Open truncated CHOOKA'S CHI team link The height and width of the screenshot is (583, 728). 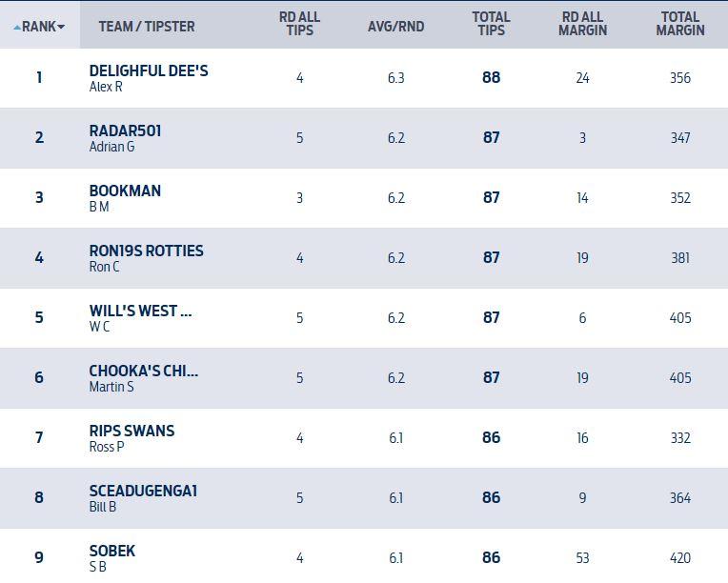click(143, 372)
